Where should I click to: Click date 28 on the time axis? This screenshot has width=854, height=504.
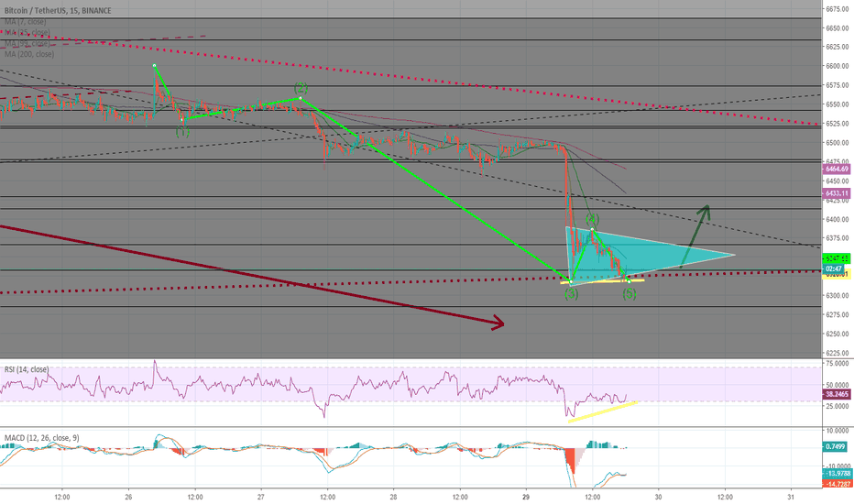393,497
